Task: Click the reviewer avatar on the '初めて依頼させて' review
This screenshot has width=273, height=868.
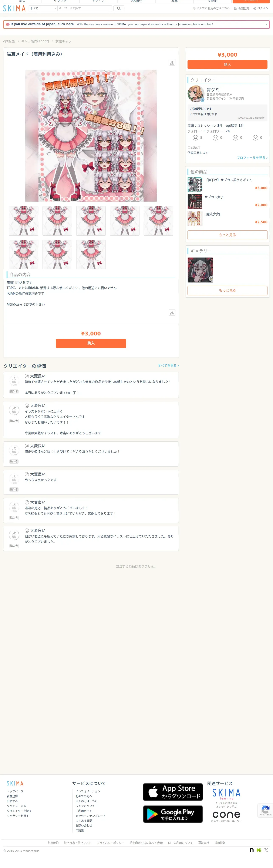Action: click(x=14, y=380)
